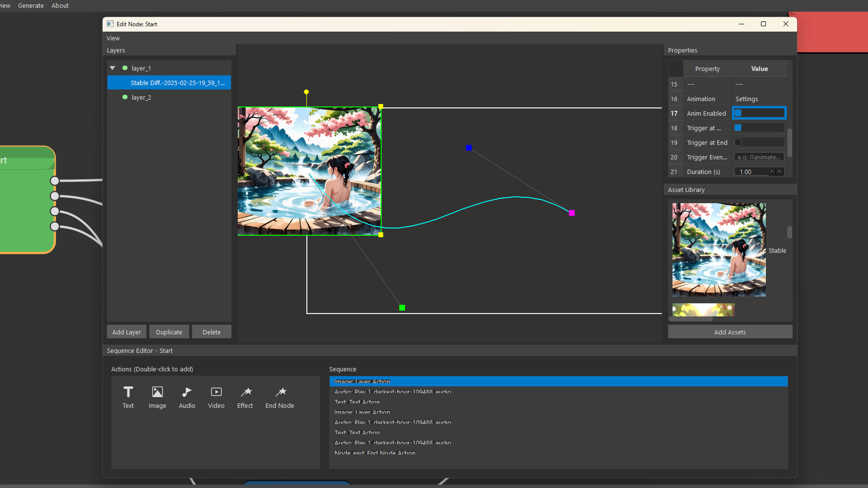The width and height of the screenshot is (868, 488).
Task: Click the Value column header
Action: [x=759, y=69]
